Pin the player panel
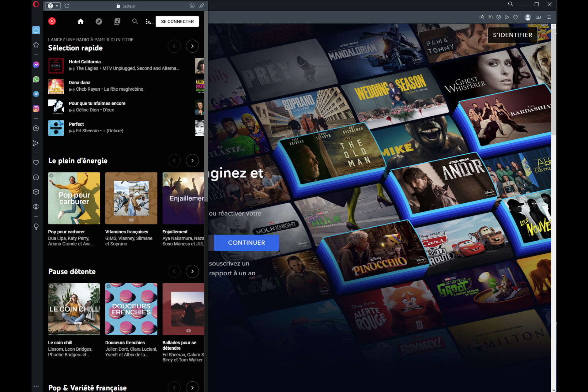This screenshot has width=588, height=392. coord(202,6)
